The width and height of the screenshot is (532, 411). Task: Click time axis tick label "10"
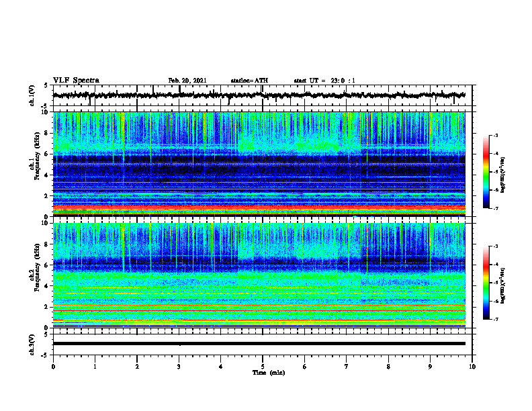[x=472, y=367]
